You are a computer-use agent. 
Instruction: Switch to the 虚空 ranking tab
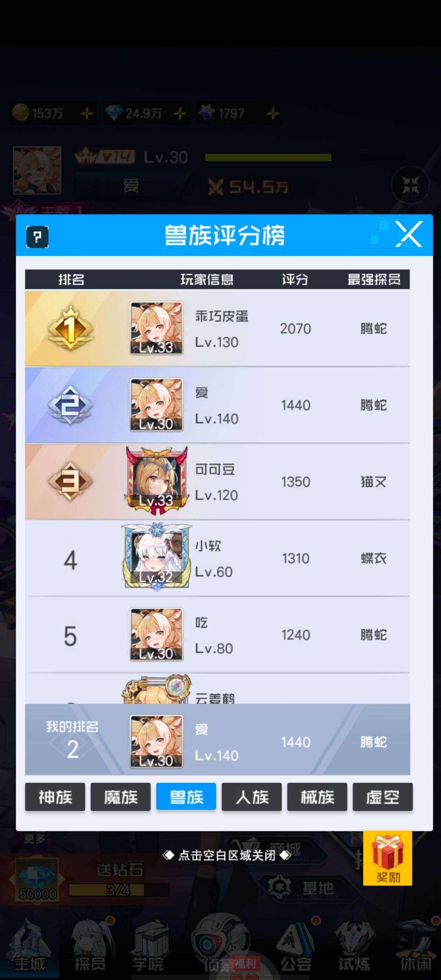[383, 797]
